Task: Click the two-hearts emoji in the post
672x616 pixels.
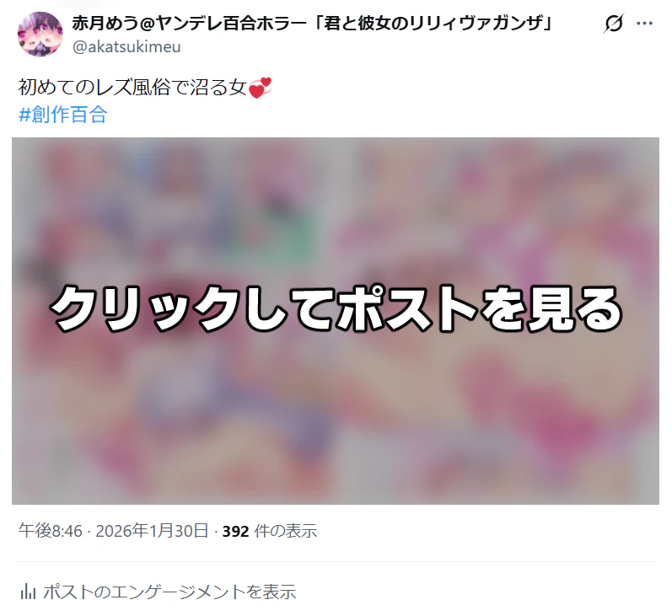Action: coord(261,88)
